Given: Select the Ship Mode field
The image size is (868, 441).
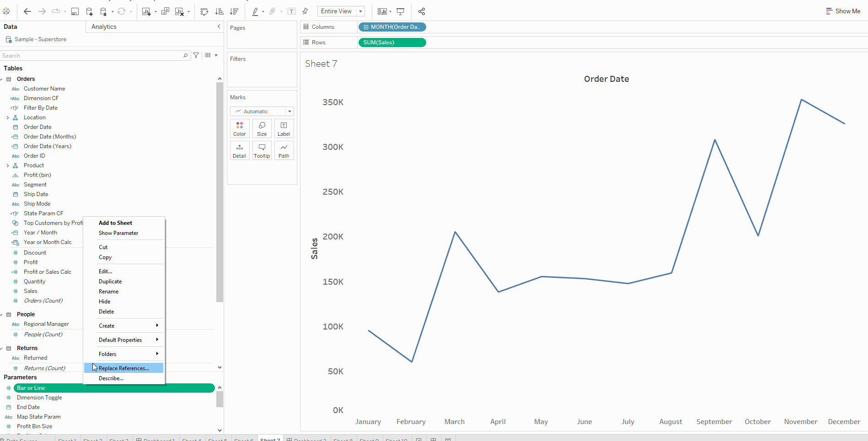Looking at the screenshot, I should [x=37, y=204].
